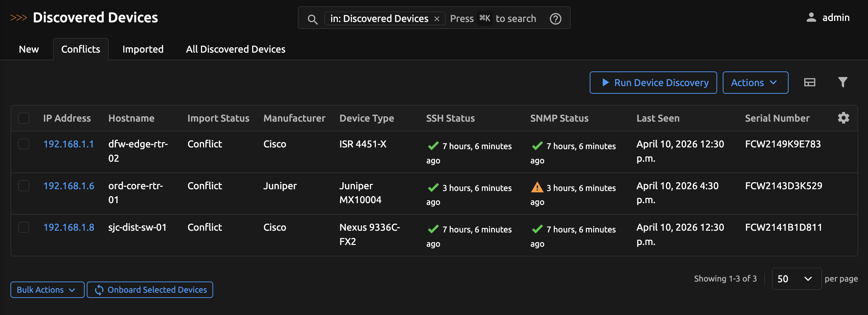The image size is (868, 315).
Task: Tick the checkbox for sjc-dist-sw-01 row
Action: [x=24, y=227]
